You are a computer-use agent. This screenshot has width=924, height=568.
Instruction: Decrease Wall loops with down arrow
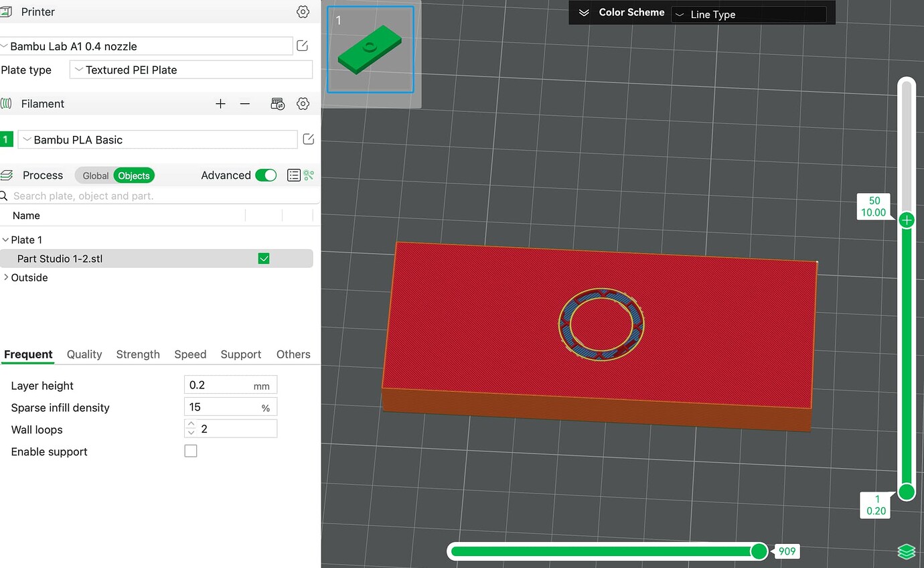point(191,433)
